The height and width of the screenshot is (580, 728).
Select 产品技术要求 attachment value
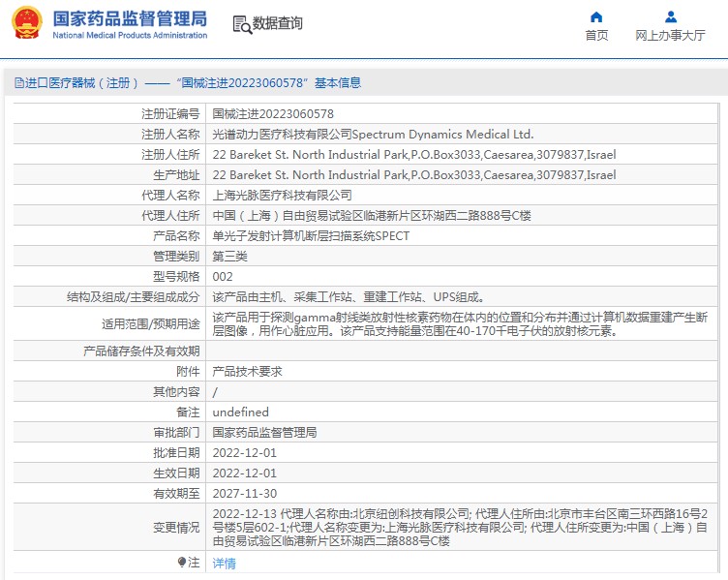[248, 372]
